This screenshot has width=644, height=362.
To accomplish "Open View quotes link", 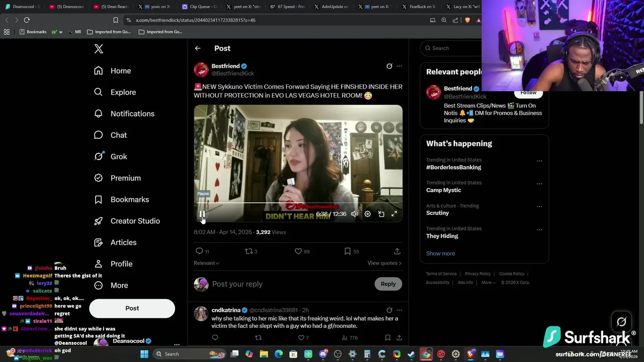I will 384,263.
